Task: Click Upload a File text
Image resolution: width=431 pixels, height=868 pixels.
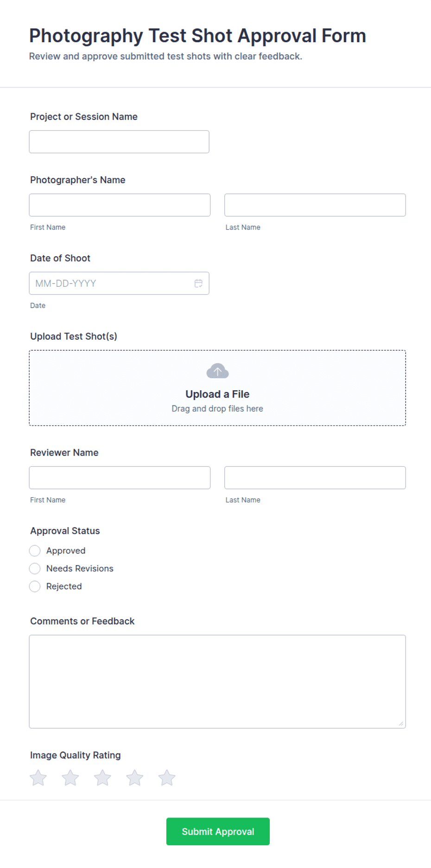Action: [217, 394]
